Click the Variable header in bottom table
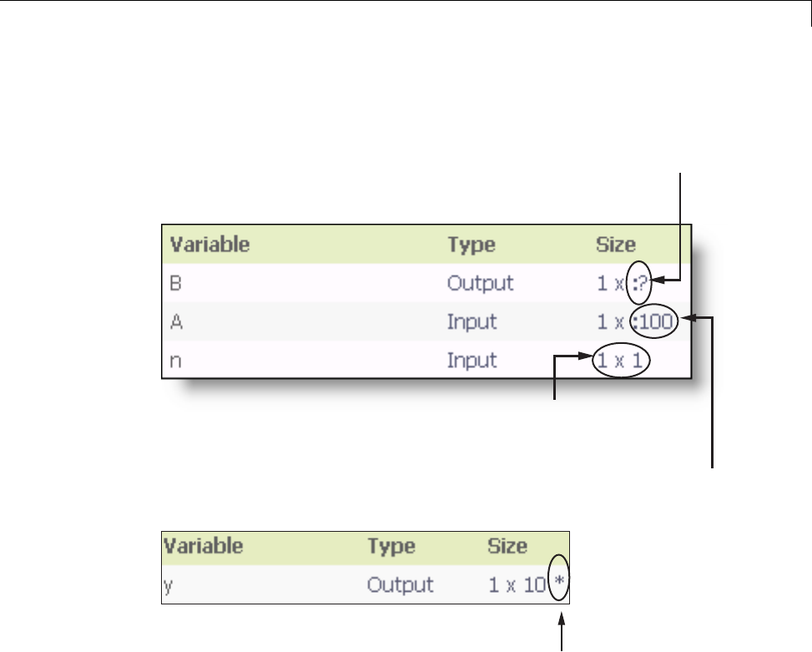The width and height of the screenshot is (812, 652). click(x=203, y=546)
